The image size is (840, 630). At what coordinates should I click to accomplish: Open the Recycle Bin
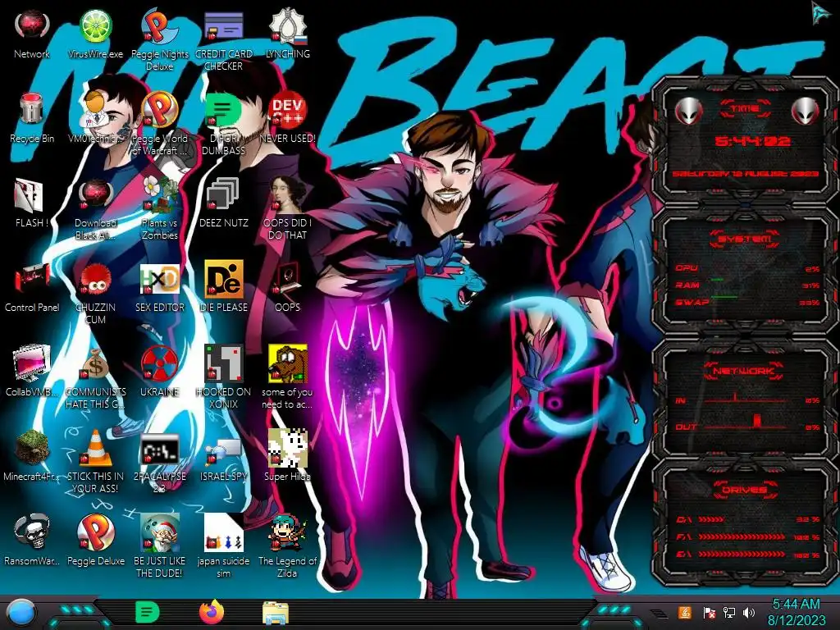coord(32,110)
